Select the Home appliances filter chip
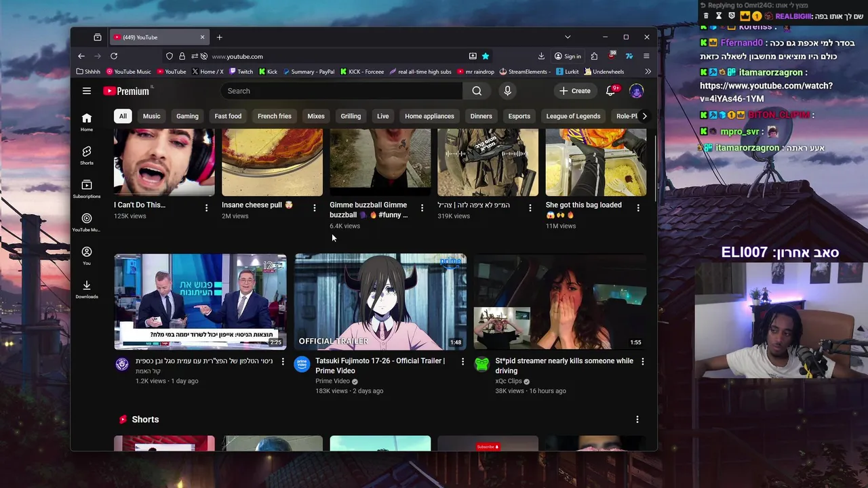 click(429, 116)
